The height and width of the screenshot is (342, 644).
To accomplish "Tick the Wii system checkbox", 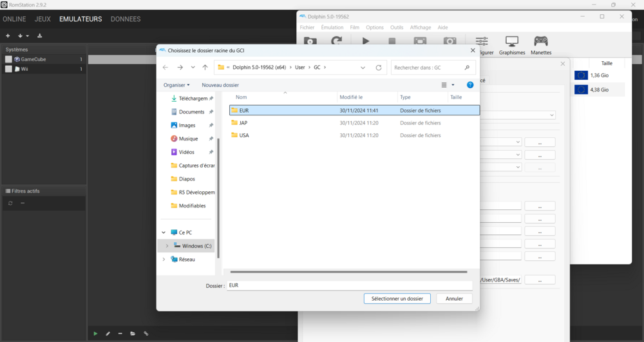I will [x=8, y=69].
